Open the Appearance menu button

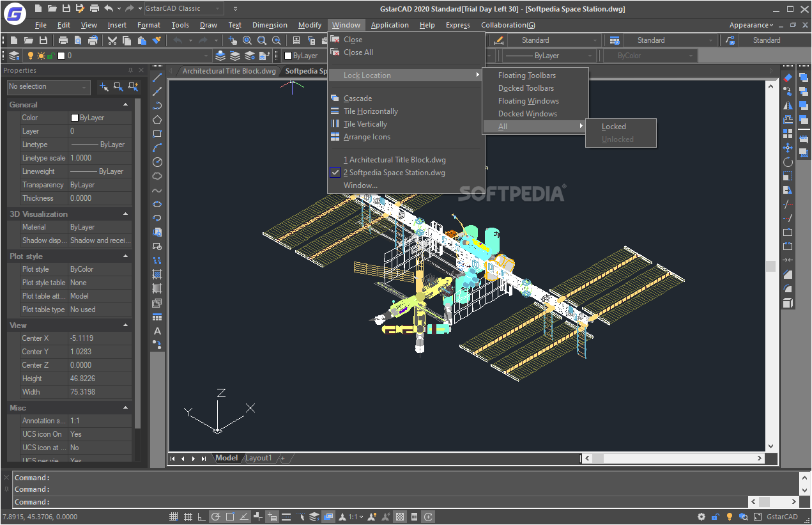pyautogui.click(x=751, y=25)
